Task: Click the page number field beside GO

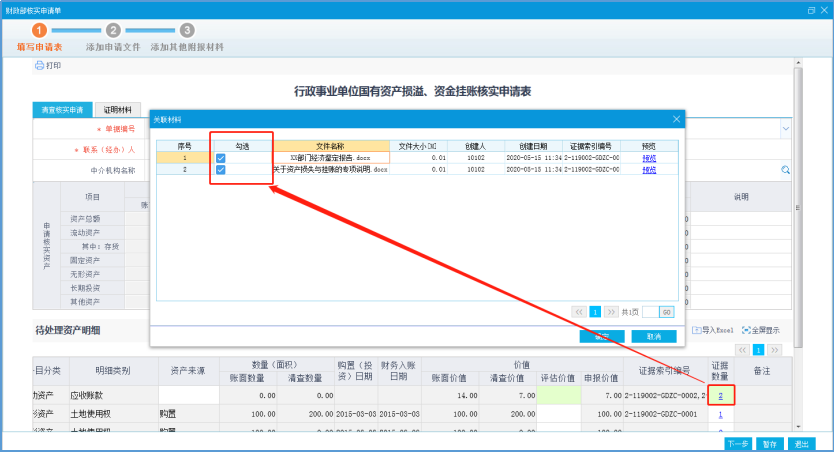Action: [649, 312]
